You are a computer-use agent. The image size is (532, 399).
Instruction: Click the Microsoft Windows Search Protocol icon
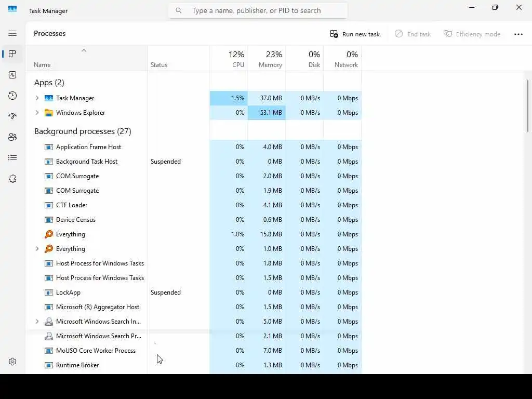coord(49,336)
